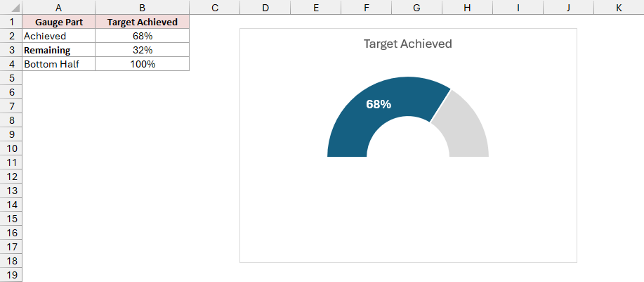Select the bold 'Remaining' cell
Screen dimensions: 644x282
(x=59, y=50)
